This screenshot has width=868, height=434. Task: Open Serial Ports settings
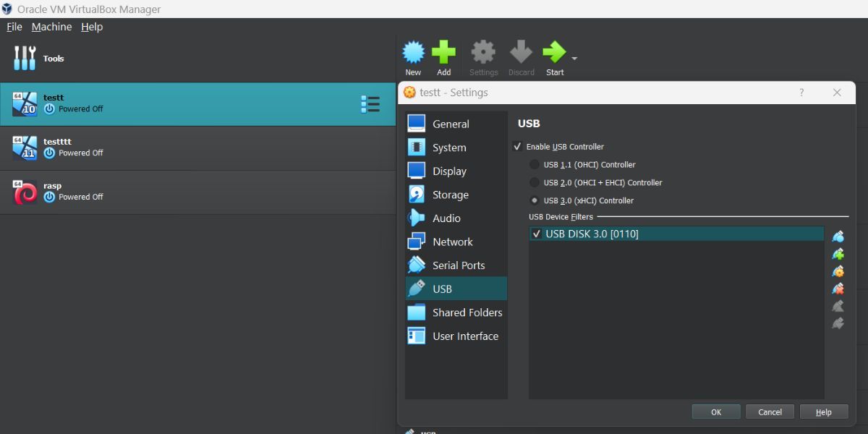click(x=459, y=265)
